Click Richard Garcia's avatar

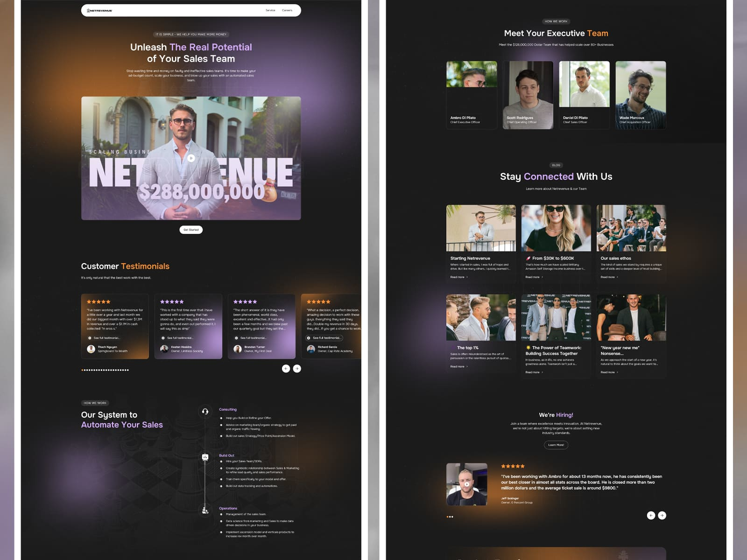pos(311,349)
